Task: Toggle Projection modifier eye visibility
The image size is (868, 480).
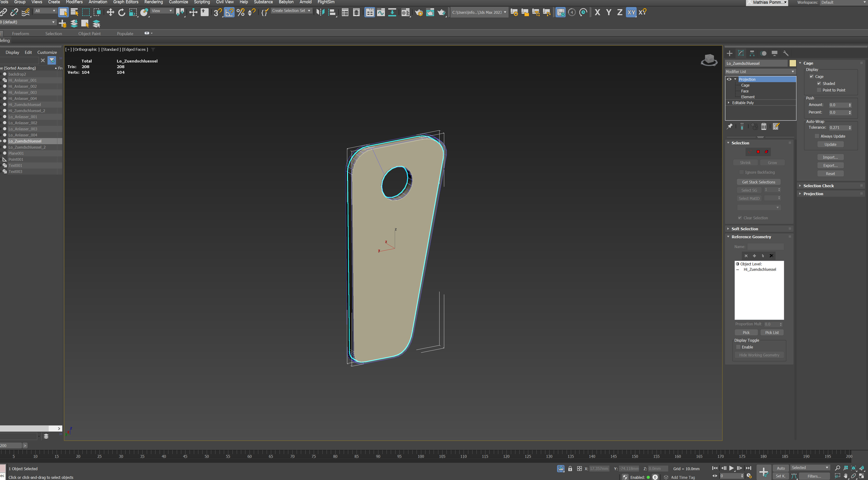Action: [729, 79]
